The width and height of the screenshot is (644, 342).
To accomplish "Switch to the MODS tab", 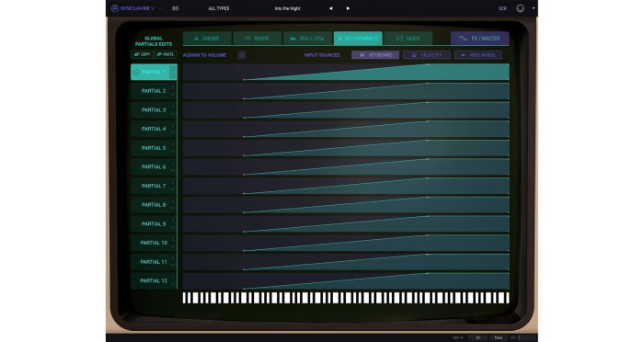I will (408, 39).
